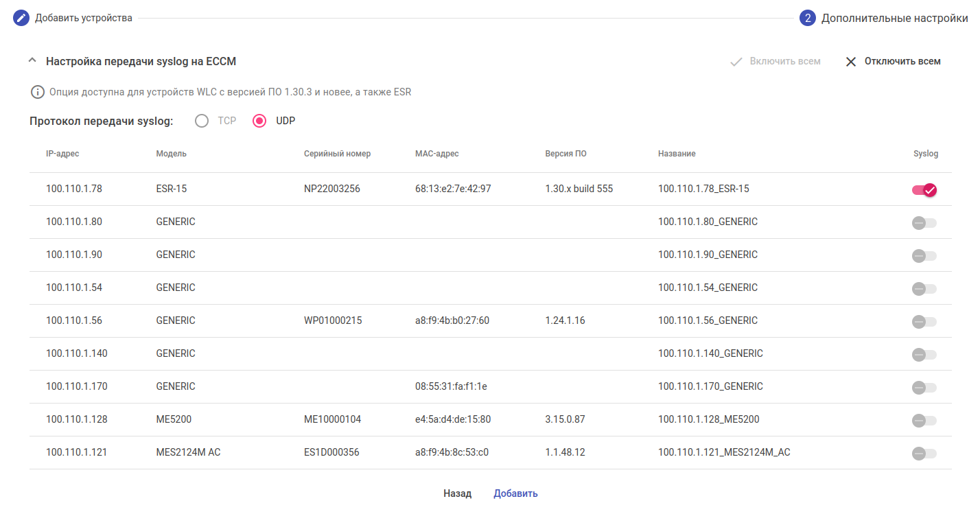The image size is (980, 525).
Task: Click the step 2 circle icon
Action: (x=808, y=18)
